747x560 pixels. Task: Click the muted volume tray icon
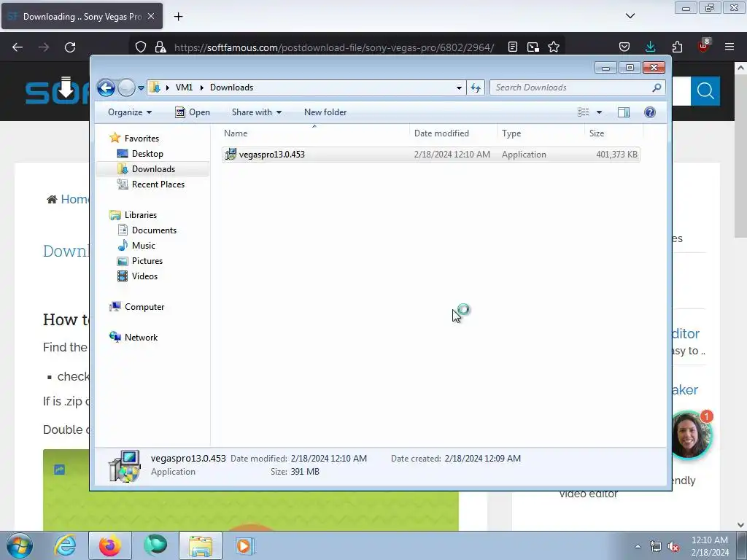point(673,547)
